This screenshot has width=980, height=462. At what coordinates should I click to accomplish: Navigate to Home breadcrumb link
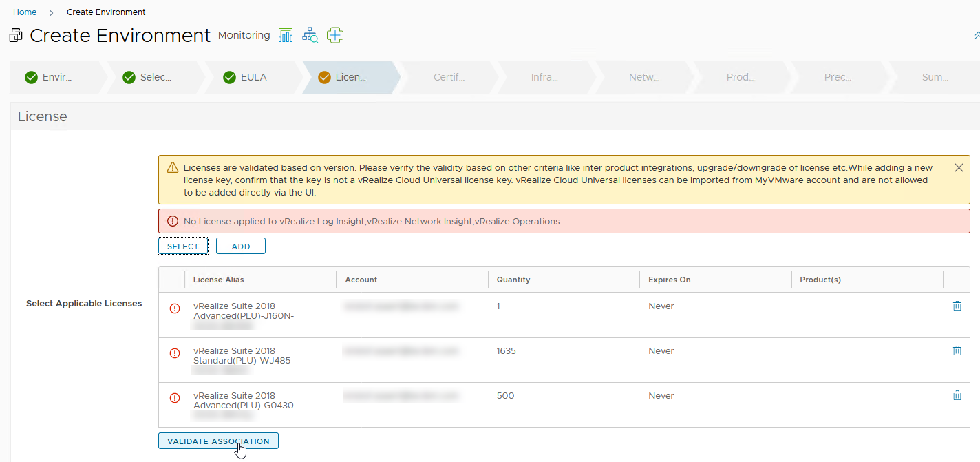[25, 12]
